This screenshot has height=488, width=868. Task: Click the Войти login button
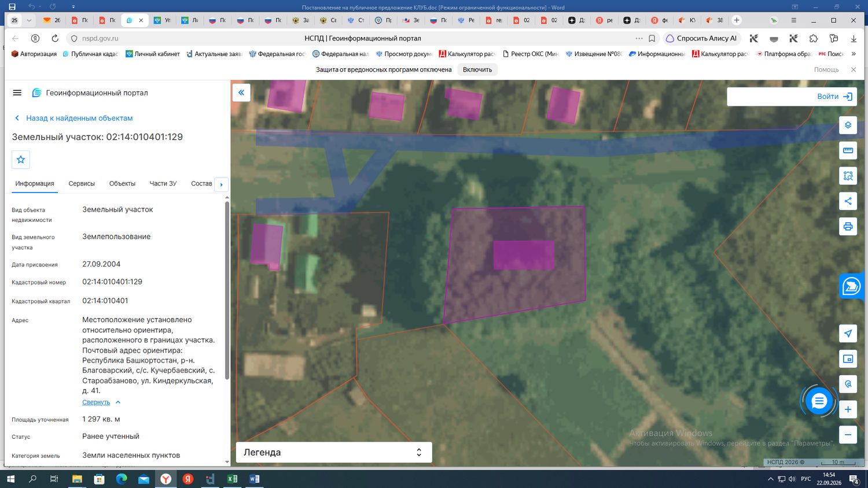(x=834, y=97)
